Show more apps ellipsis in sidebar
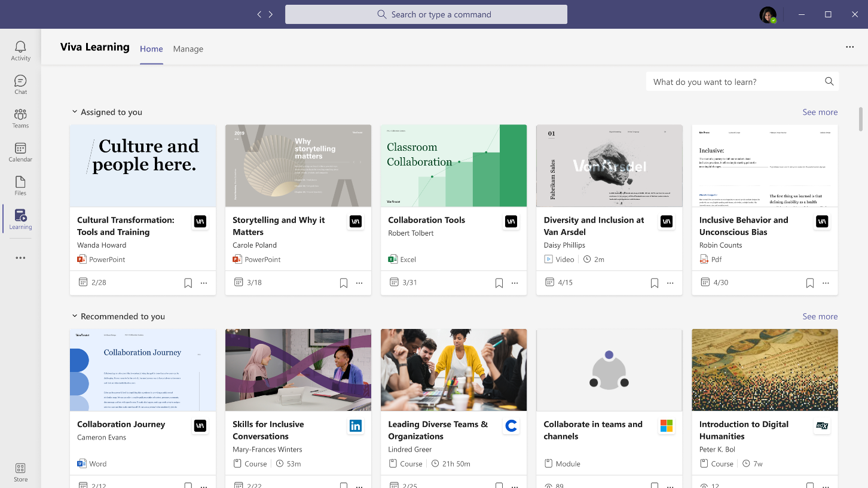 tap(20, 258)
